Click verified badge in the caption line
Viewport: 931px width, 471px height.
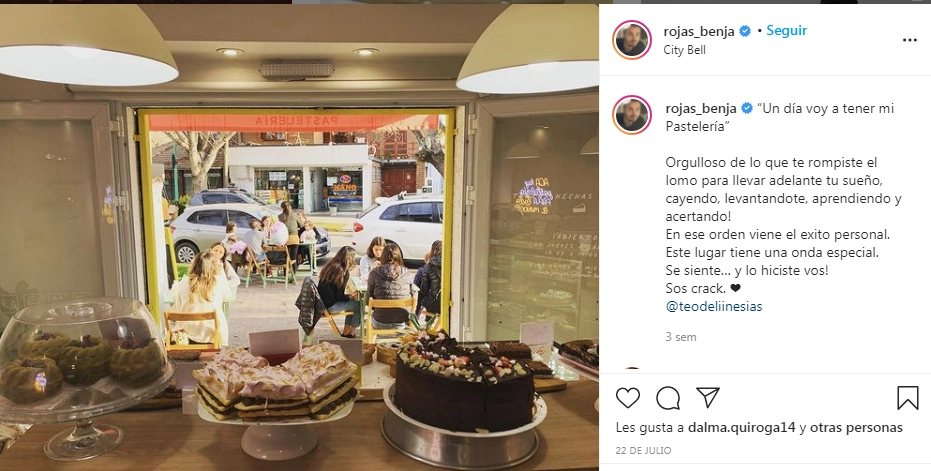[747, 109]
